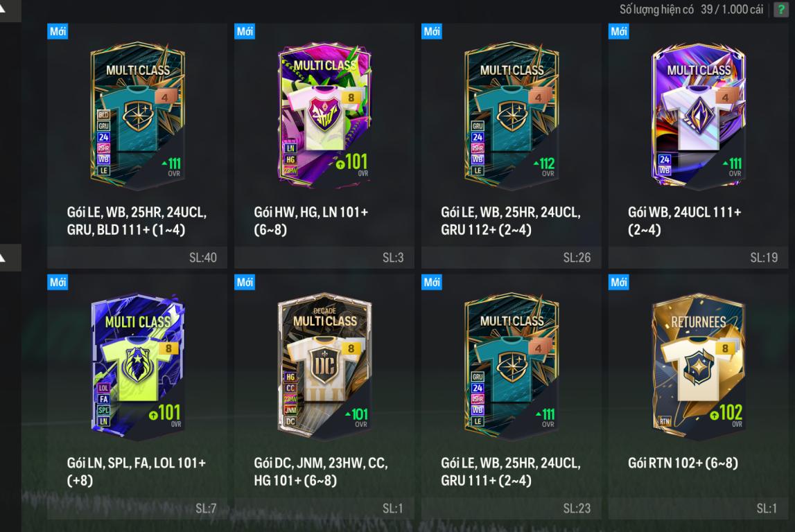Click Gói LE, WB 112+ (2~4) title
The height and width of the screenshot is (532, 795).
(x=511, y=220)
